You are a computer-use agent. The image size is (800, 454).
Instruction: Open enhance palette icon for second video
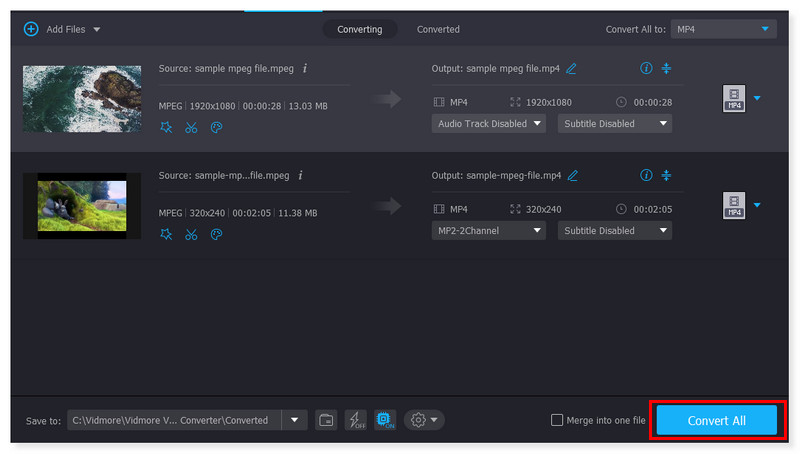[216, 234]
